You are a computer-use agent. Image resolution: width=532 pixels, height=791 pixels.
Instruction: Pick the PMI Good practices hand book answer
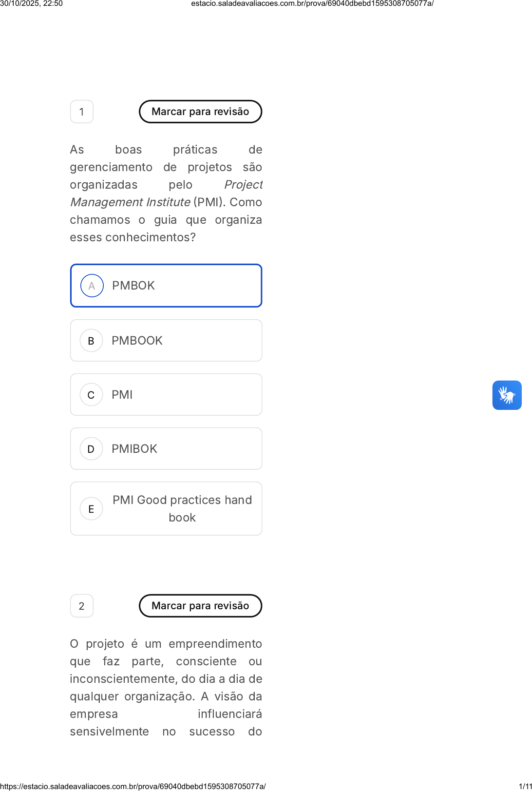click(182, 509)
